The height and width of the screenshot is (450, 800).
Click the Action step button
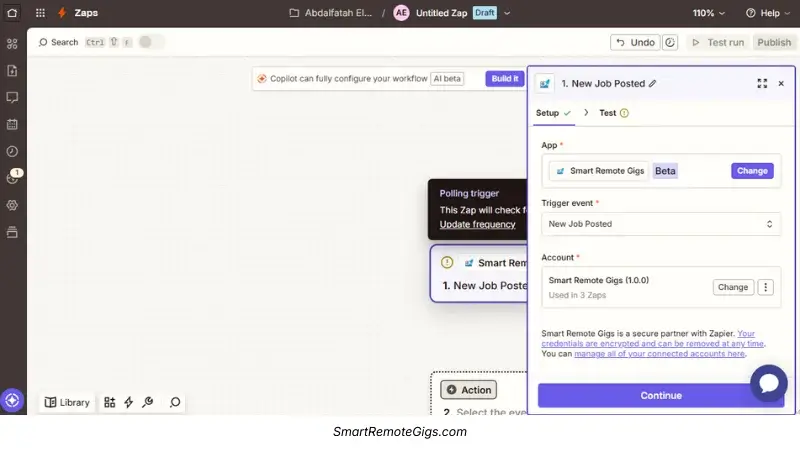point(468,390)
